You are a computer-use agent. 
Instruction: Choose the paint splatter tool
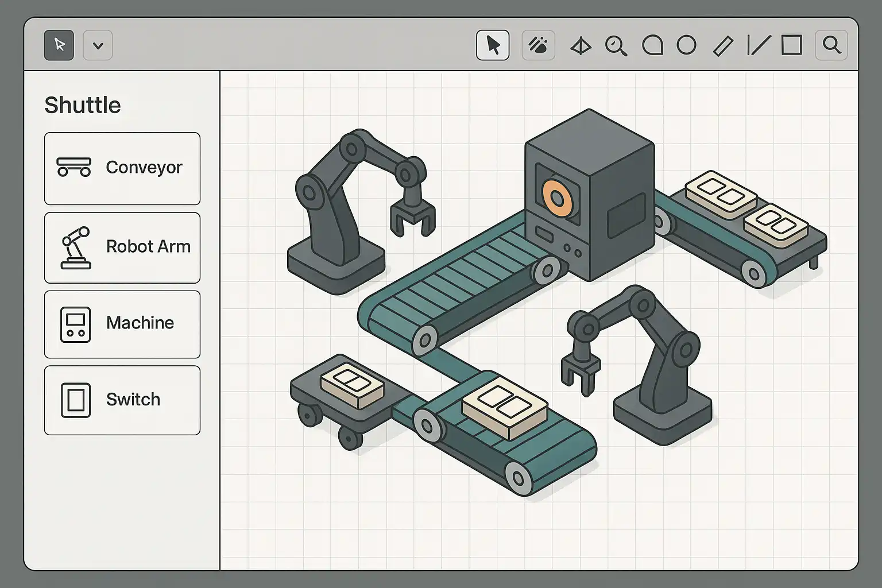(538, 45)
